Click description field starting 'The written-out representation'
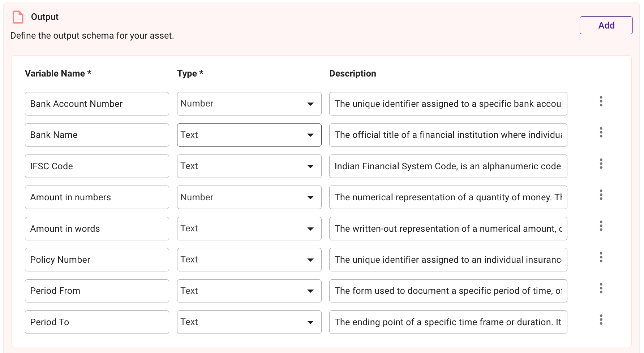This screenshot has width=644, height=353. point(448,228)
